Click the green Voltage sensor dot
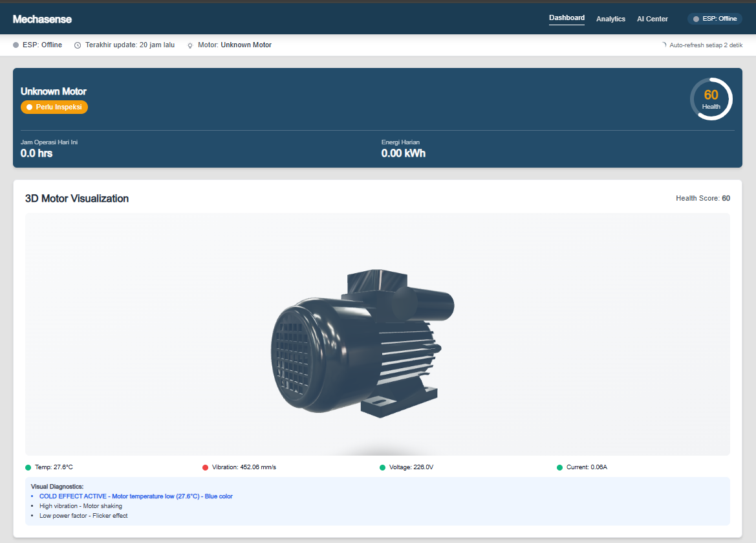The image size is (756, 543). coord(383,467)
